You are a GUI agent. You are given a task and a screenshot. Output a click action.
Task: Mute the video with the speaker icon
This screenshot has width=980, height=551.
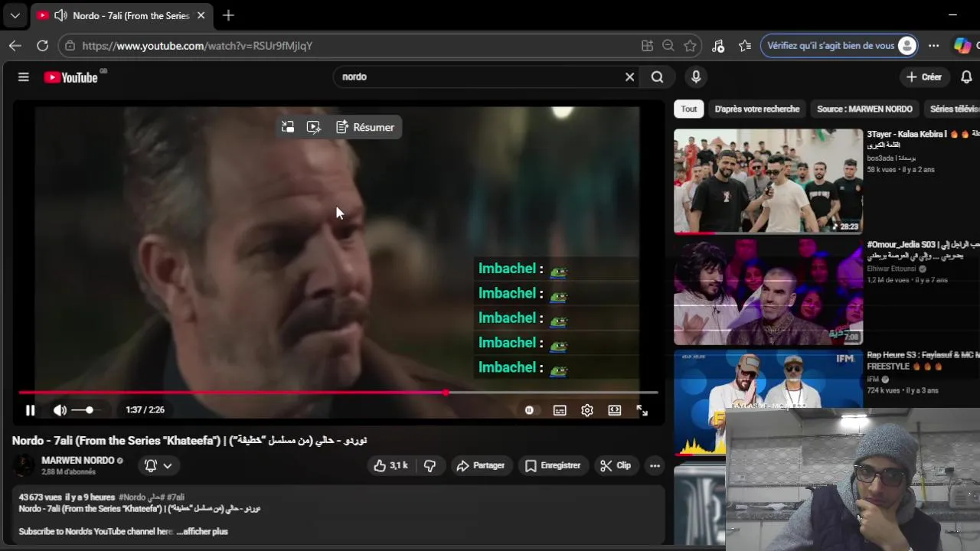click(60, 410)
